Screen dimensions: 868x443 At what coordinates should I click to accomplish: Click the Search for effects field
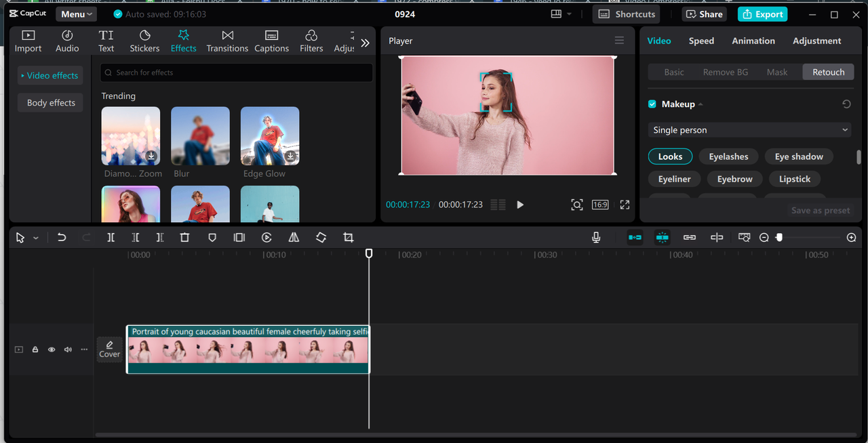click(236, 72)
